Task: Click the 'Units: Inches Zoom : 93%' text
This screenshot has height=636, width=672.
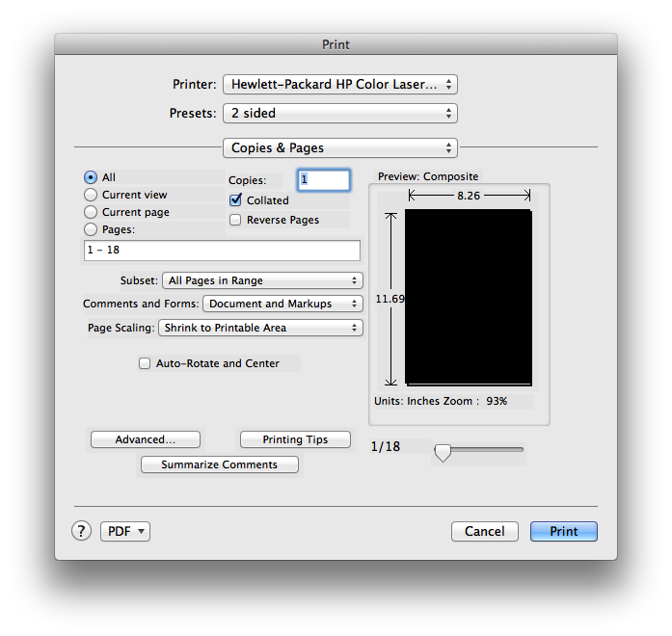Action: (441, 401)
